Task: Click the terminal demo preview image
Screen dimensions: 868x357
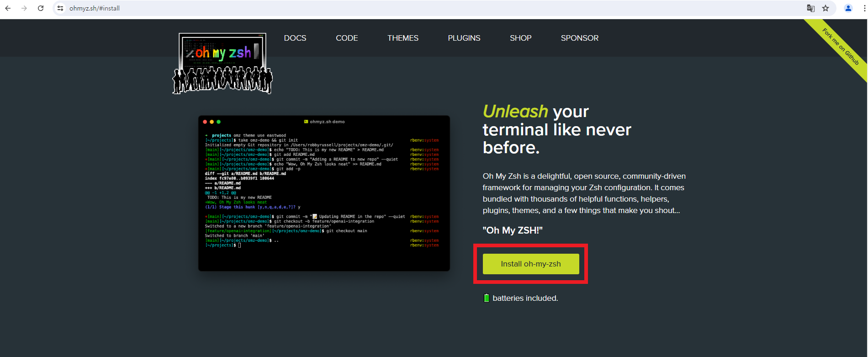Action: click(324, 193)
